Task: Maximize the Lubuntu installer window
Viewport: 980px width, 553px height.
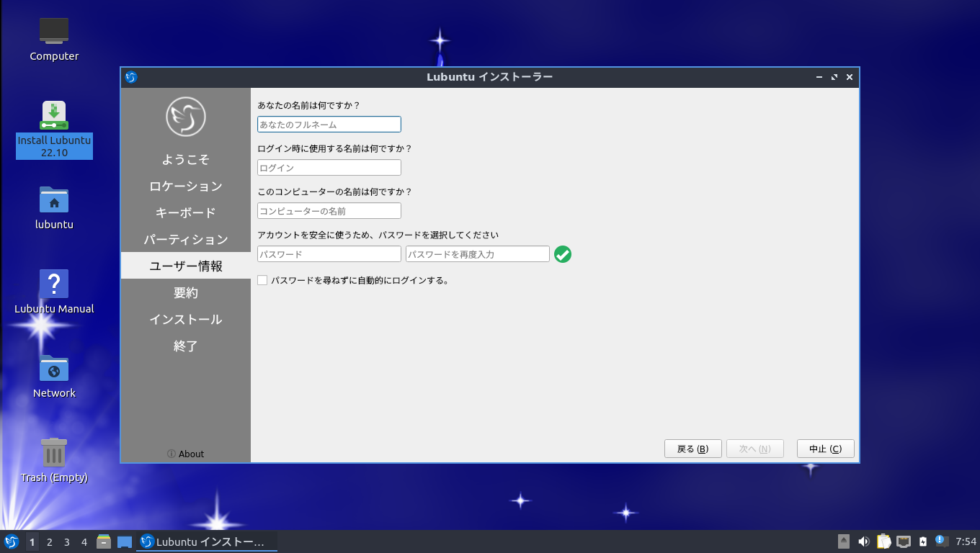Action: pyautogui.click(x=834, y=77)
